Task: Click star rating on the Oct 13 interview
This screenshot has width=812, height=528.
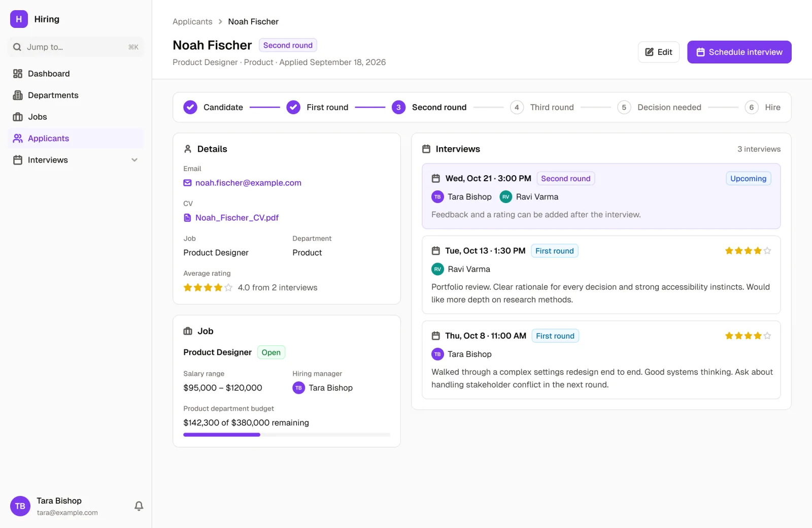Action: (748, 251)
